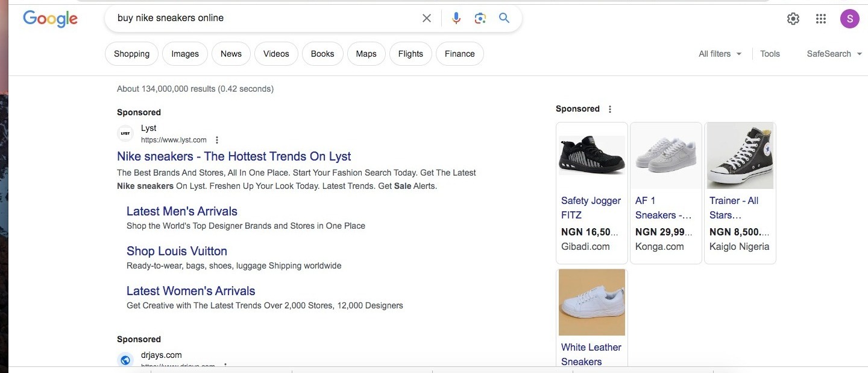Open the Google apps grid icon
Viewport: 868px width, 373px height.
[821, 19]
